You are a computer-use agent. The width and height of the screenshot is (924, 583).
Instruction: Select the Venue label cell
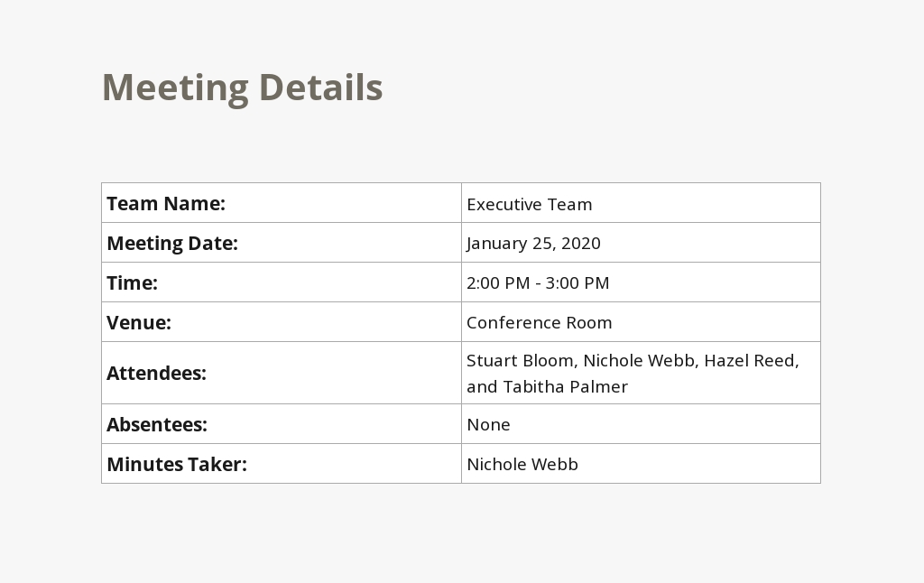(x=282, y=322)
